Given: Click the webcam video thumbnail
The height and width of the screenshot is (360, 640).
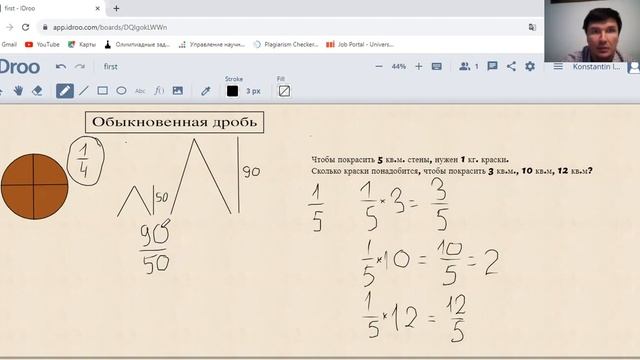Looking at the screenshot, I should pos(592,31).
